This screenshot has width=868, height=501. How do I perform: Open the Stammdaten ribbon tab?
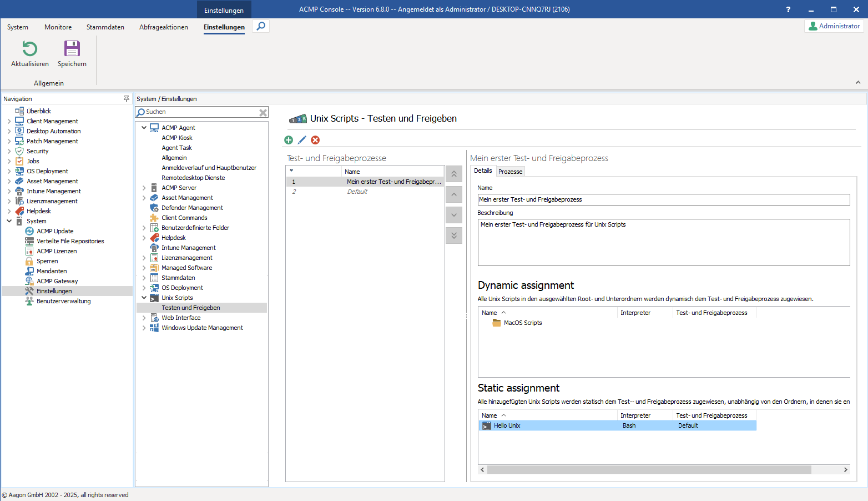point(105,27)
